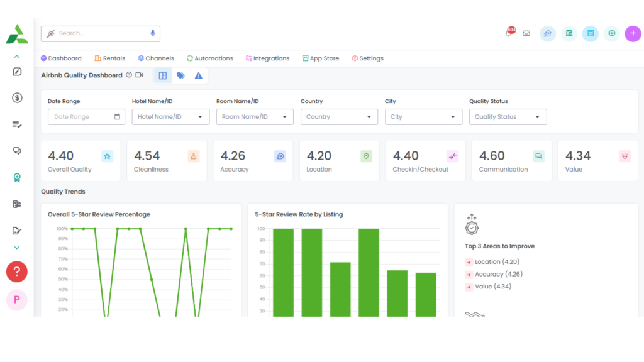
Task: Click the 4.40 Overall Quality value
Action: [x=61, y=156]
